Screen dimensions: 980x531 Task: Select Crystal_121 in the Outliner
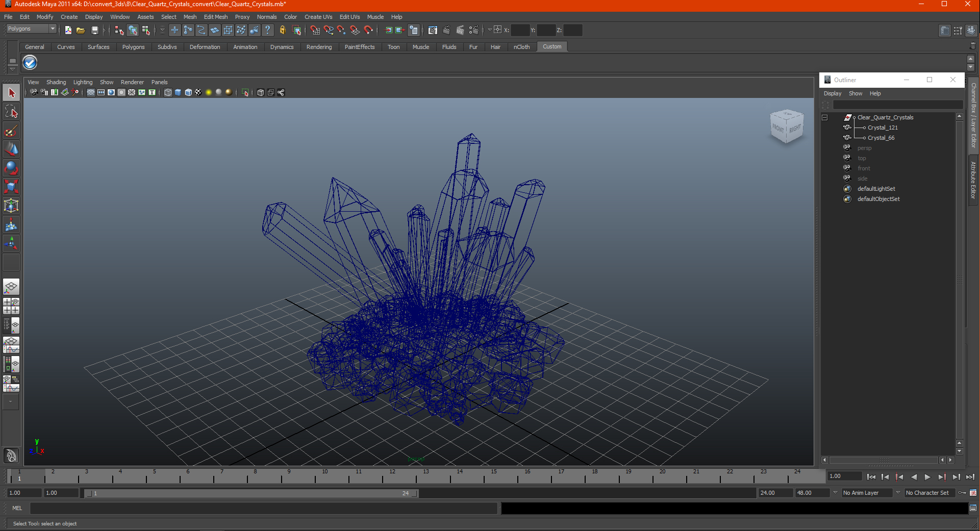point(883,128)
